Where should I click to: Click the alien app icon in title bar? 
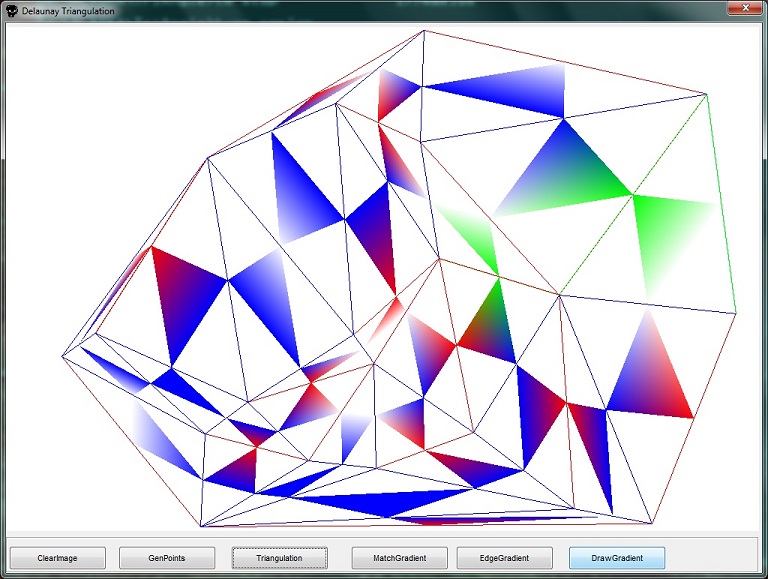(11, 11)
